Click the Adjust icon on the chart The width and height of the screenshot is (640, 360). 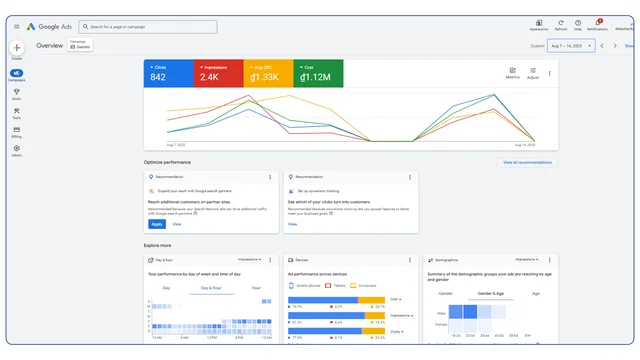tap(533, 73)
